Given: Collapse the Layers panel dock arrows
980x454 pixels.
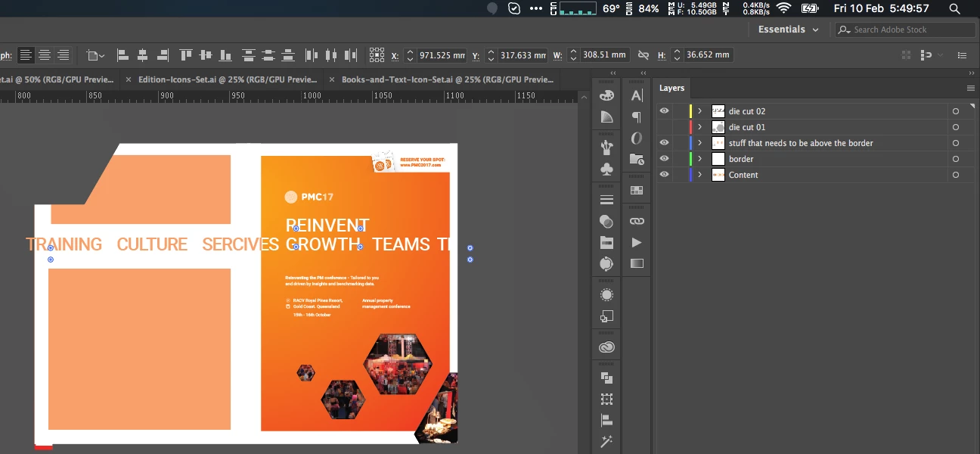Looking at the screenshot, I should [x=971, y=73].
